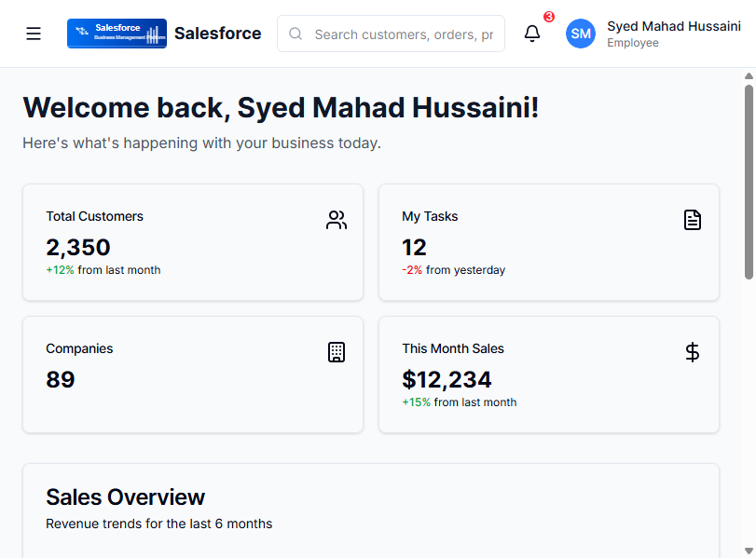Screen dimensions: 756x558
Task: Open the This Month Sales card
Action: point(549,374)
